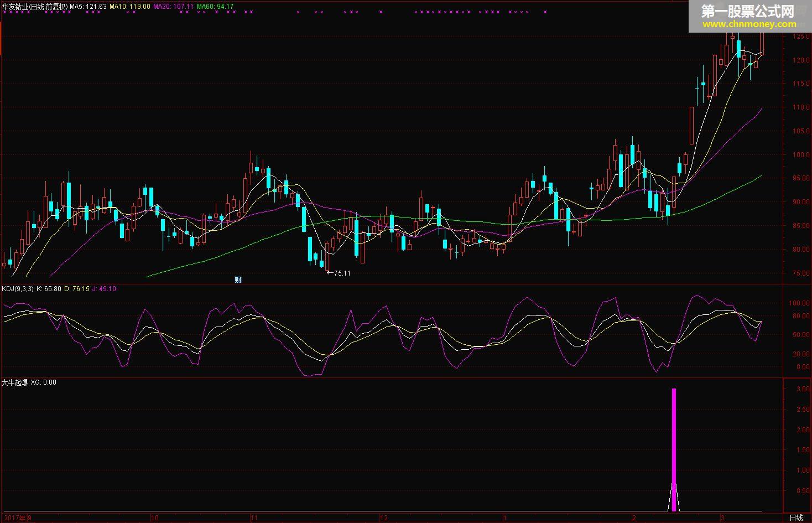
Task: Click month 3 on the time axis
Action: [x=722, y=518]
